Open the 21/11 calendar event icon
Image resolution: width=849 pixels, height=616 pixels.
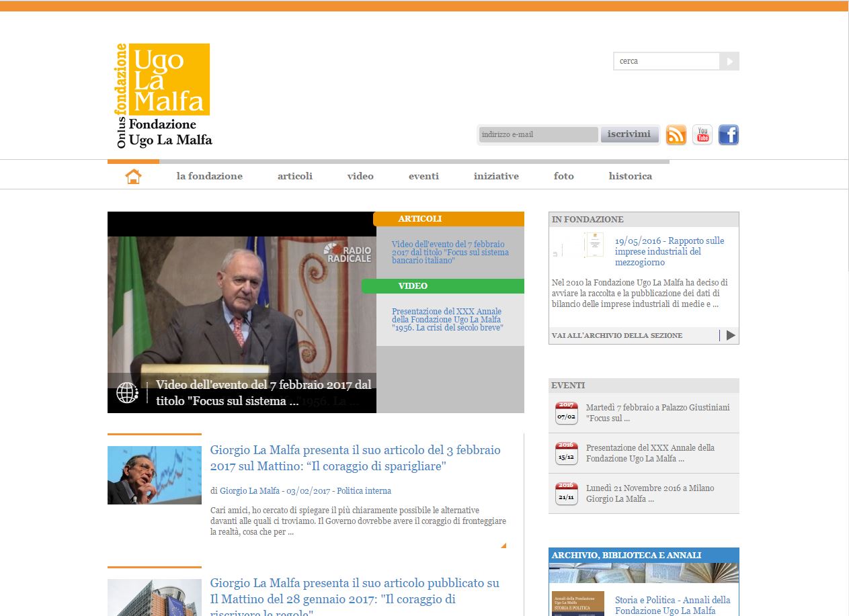[x=566, y=494]
